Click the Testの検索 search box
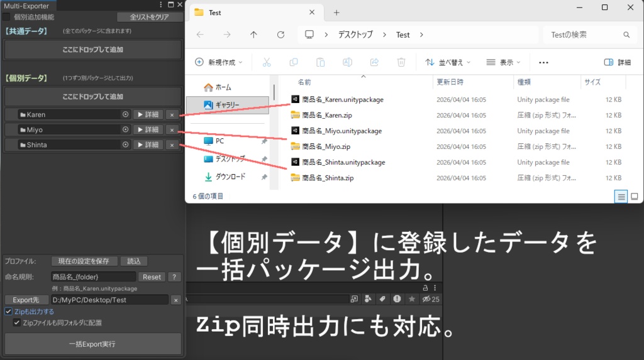Image resolution: width=644 pixels, height=360 pixels. pyautogui.click(x=590, y=35)
